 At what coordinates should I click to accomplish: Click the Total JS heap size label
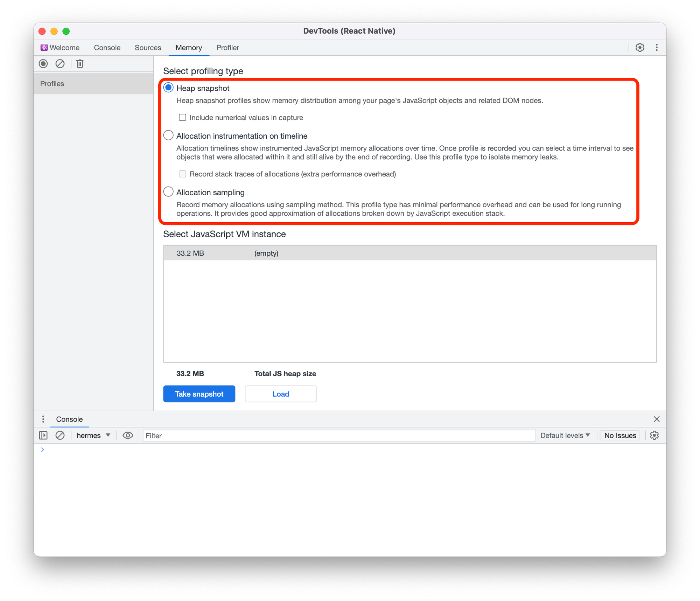[x=285, y=373]
